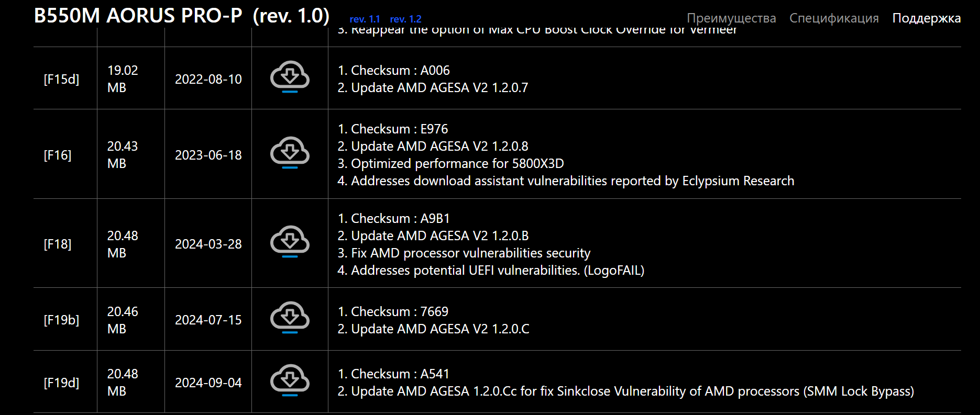The image size is (980, 415).
Task: Download BIOS version F16
Action: pyautogui.click(x=290, y=152)
